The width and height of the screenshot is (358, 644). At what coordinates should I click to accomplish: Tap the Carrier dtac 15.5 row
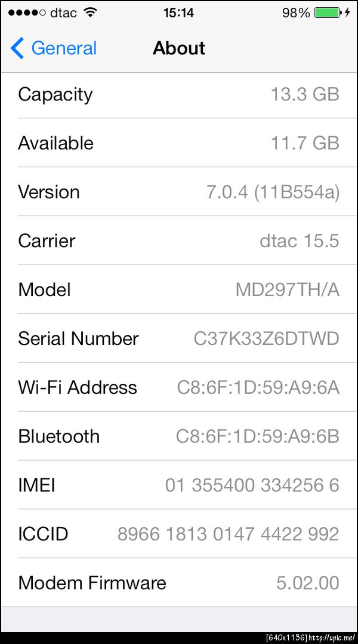coord(179,241)
